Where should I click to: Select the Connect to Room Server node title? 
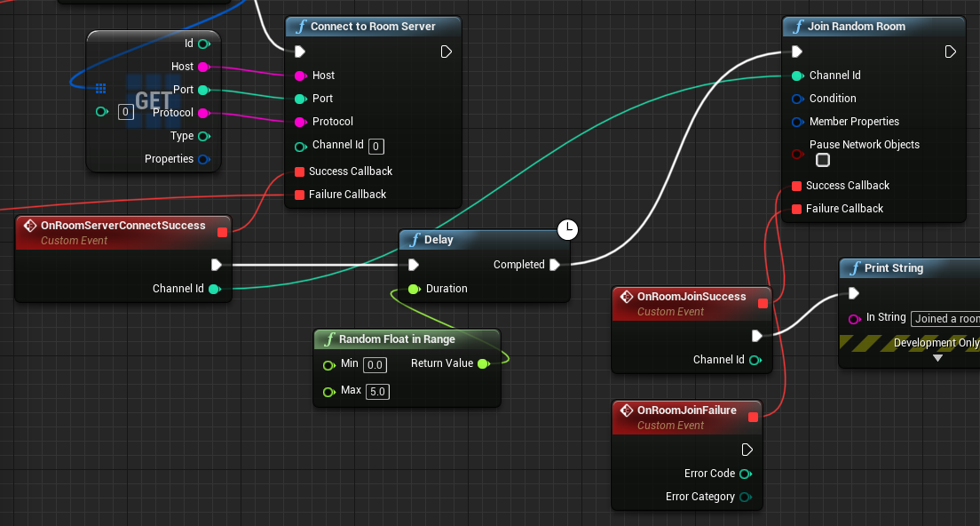[x=373, y=27]
